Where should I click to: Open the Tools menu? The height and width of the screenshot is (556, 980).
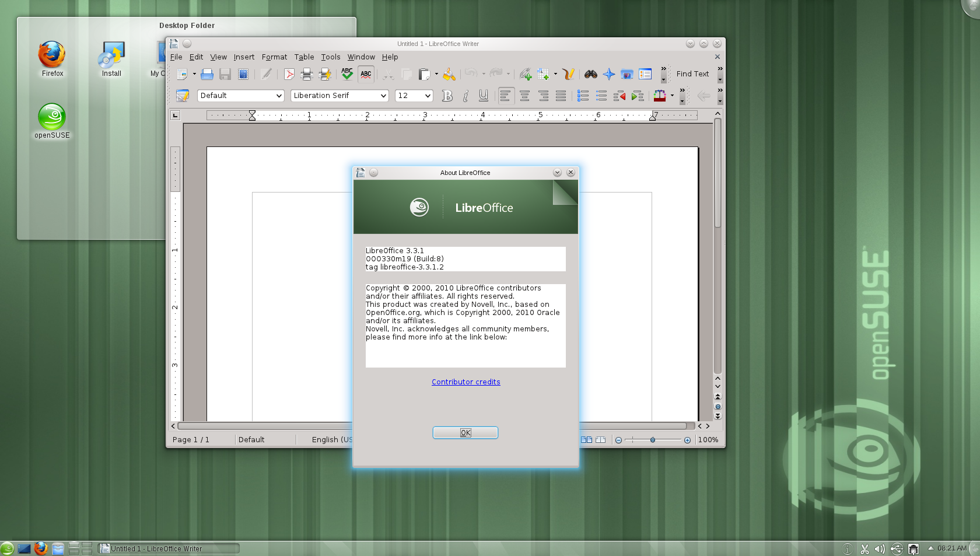(x=330, y=57)
